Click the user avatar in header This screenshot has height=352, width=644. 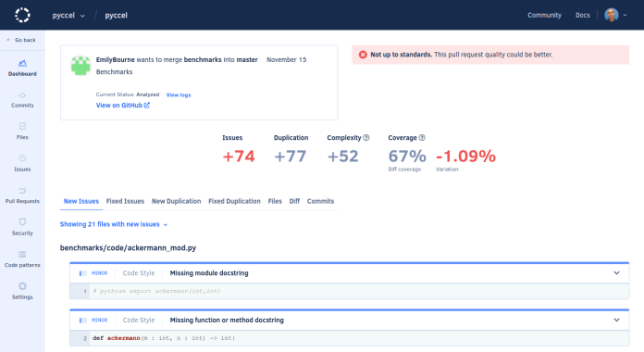tap(611, 15)
